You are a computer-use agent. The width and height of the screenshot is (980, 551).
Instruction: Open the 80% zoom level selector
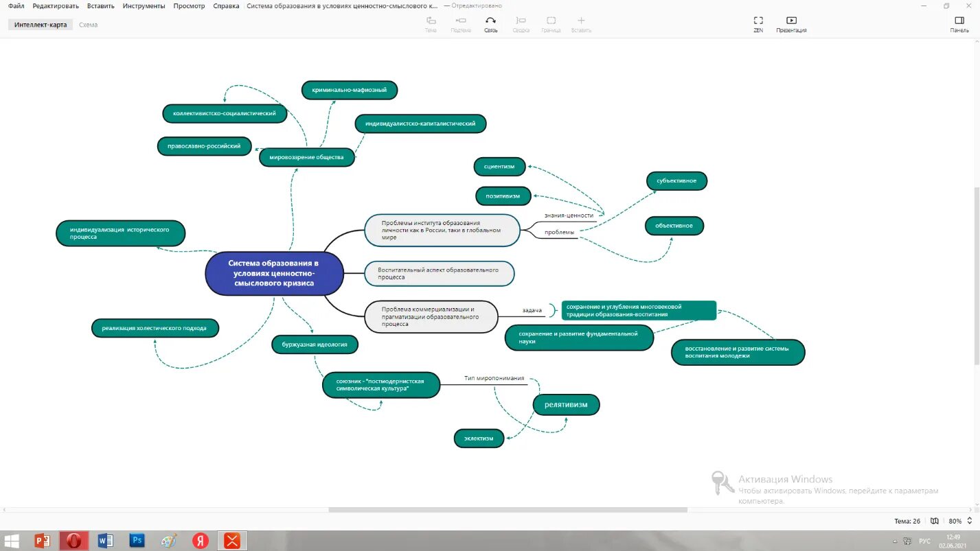pyautogui.click(x=959, y=521)
